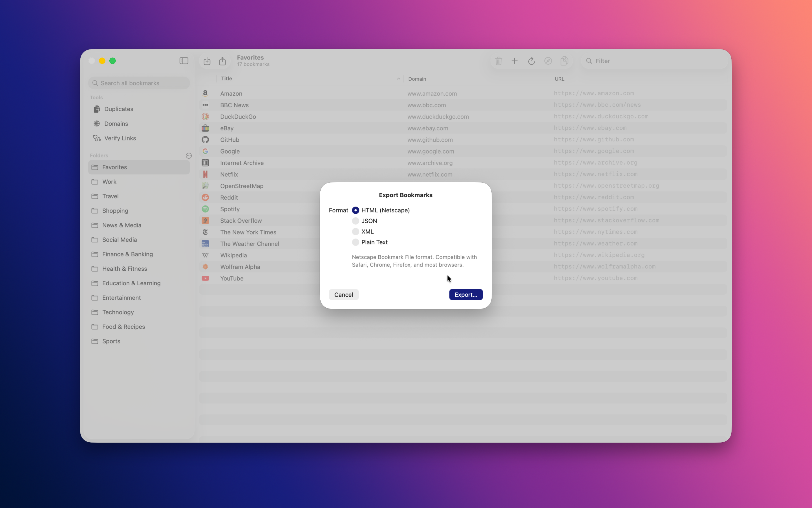The height and width of the screenshot is (508, 812).
Task: Click the Folders ellipsis options icon
Action: tap(189, 156)
